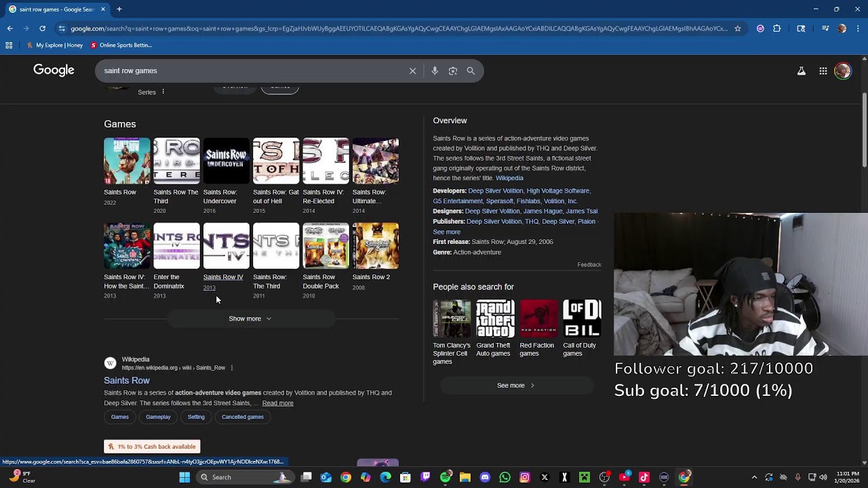The height and width of the screenshot is (488, 868).
Task: Open the James Hague designer link
Action: (543, 211)
